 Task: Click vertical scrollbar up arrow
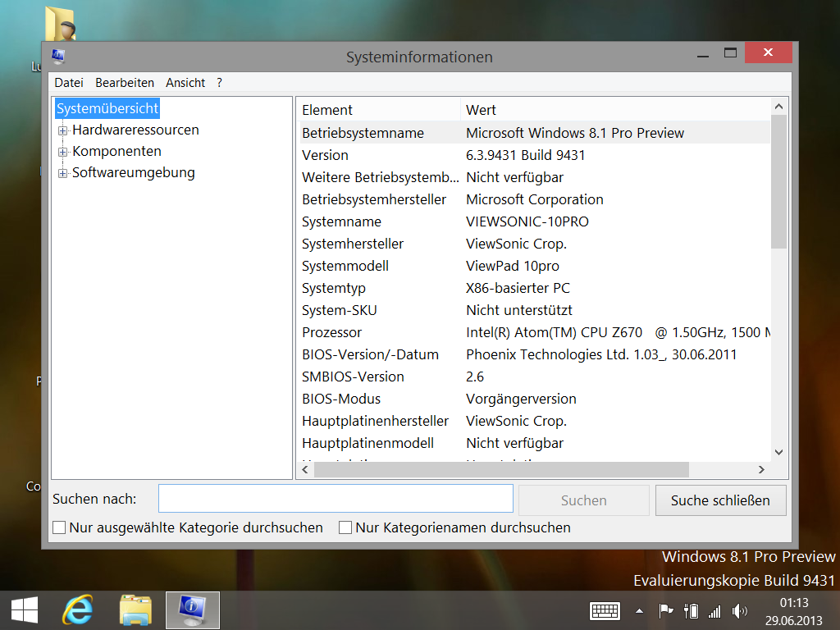(x=779, y=107)
